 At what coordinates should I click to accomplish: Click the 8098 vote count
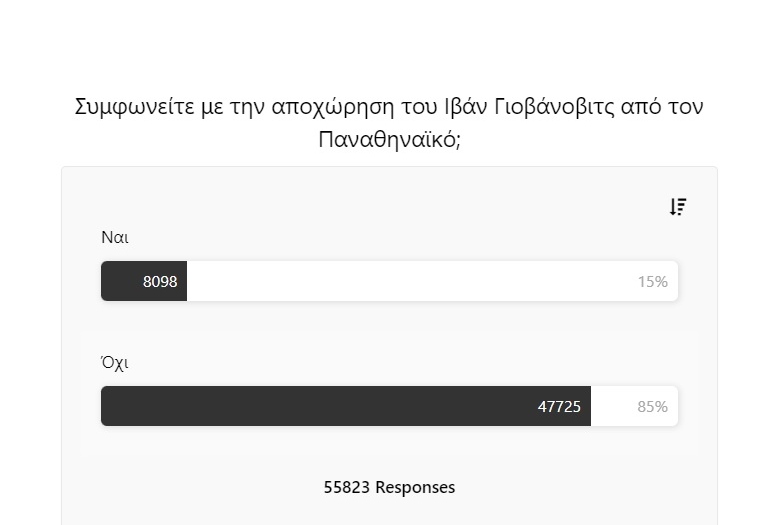[160, 281]
